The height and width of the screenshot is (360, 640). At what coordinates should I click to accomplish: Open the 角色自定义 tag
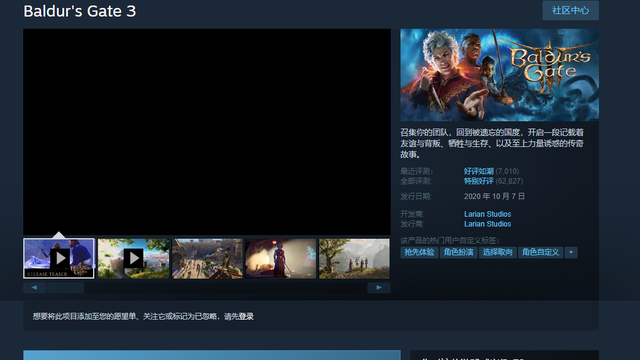pyautogui.click(x=540, y=252)
